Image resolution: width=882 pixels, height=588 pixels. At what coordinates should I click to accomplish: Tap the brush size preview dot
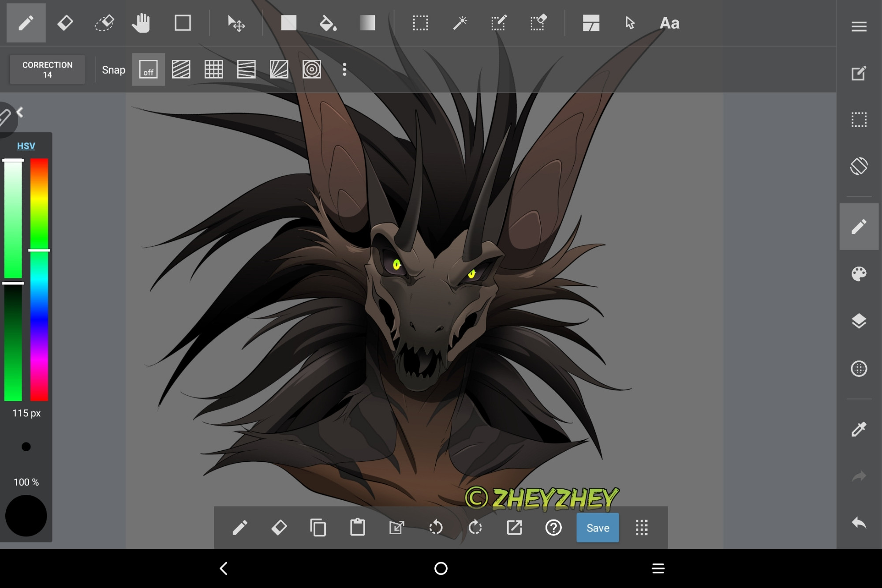pos(26,447)
